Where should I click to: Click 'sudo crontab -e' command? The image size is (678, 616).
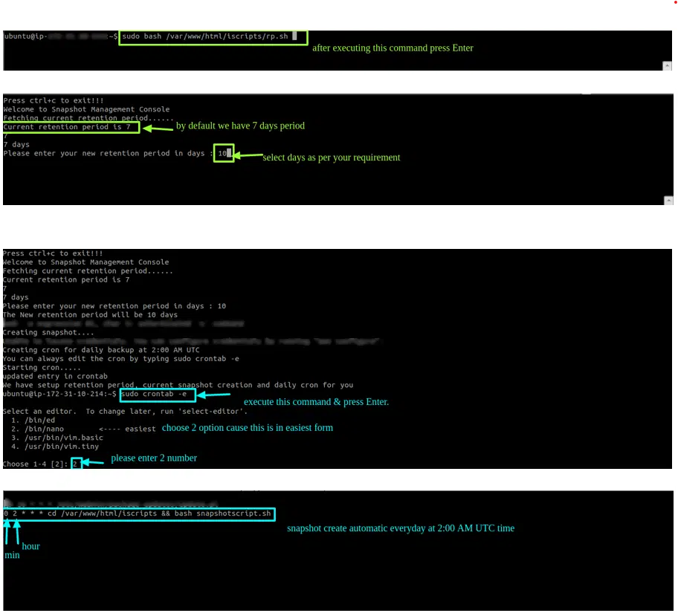154,395
